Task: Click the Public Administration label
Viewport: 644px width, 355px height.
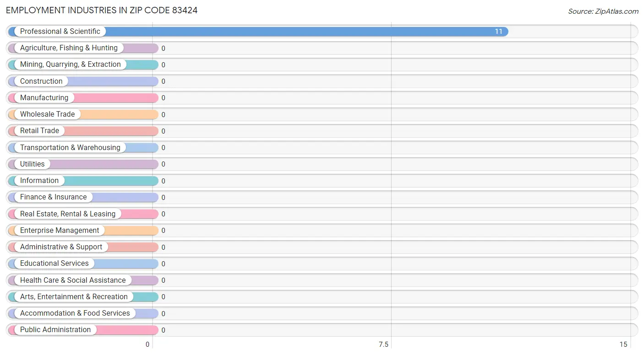Action: (x=55, y=330)
